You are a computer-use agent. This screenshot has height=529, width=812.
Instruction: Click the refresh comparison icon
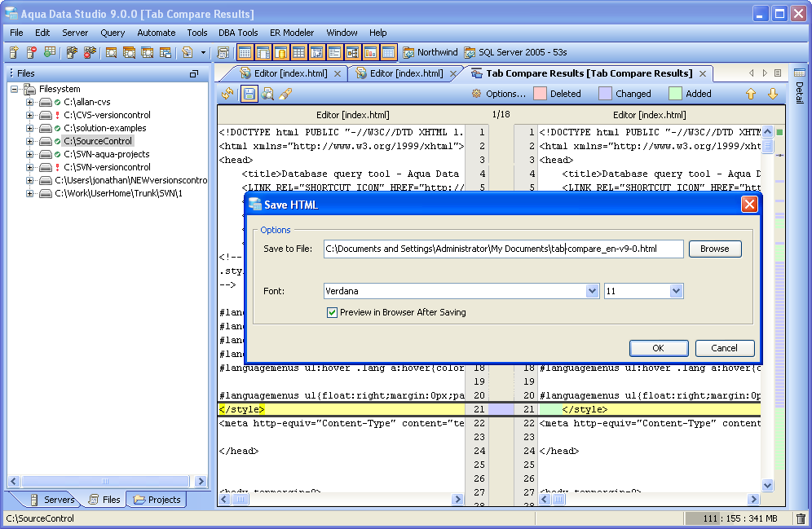pos(227,94)
